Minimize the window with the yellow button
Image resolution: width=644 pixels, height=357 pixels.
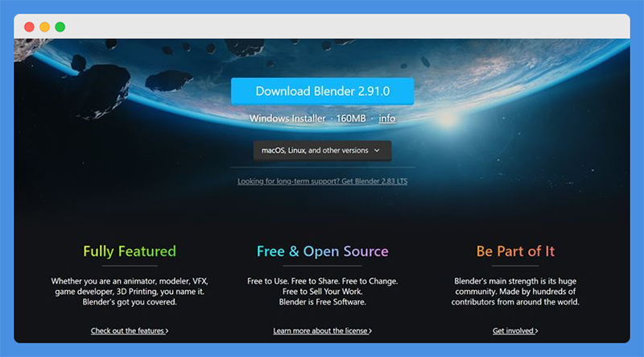click(44, 27)
